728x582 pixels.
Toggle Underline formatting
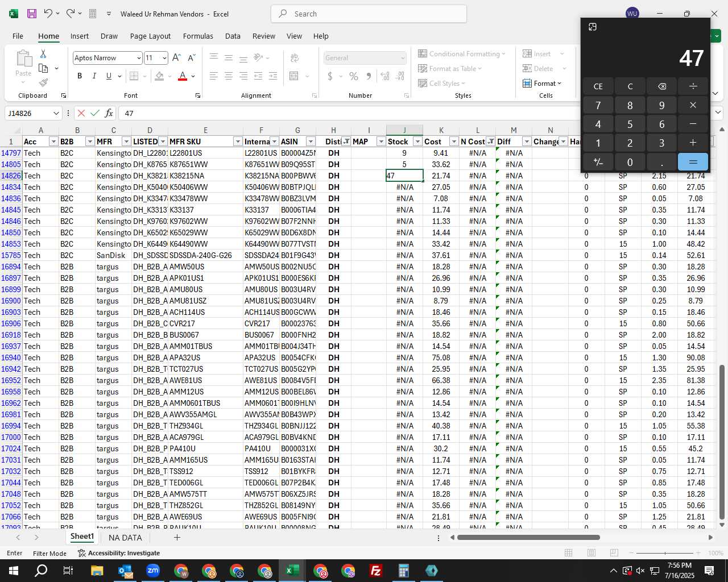tap(109, 76)
